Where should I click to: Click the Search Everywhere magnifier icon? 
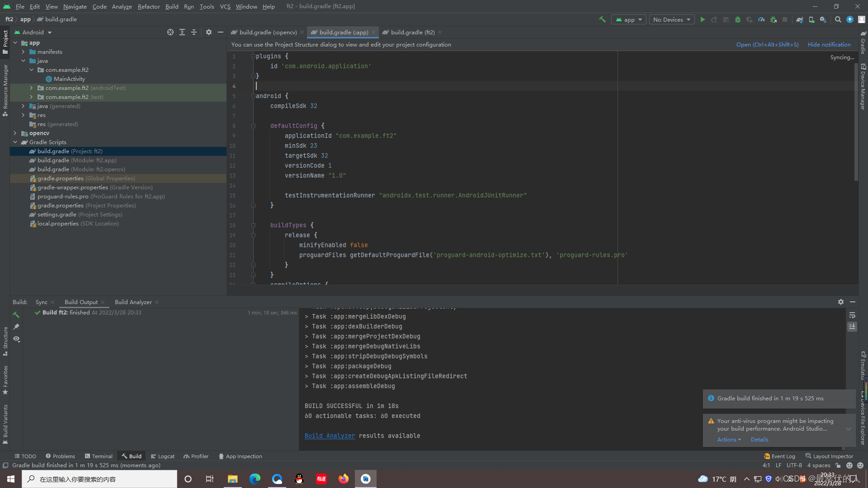click(x=838, y=19)
